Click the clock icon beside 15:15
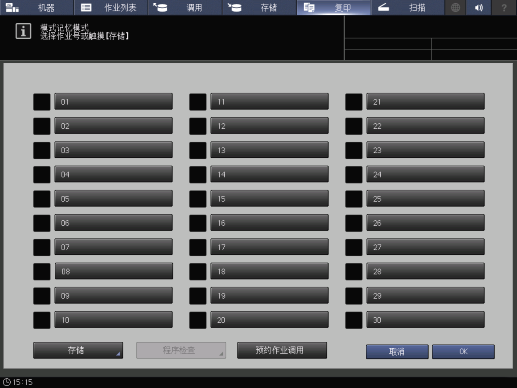 (7, 382)
